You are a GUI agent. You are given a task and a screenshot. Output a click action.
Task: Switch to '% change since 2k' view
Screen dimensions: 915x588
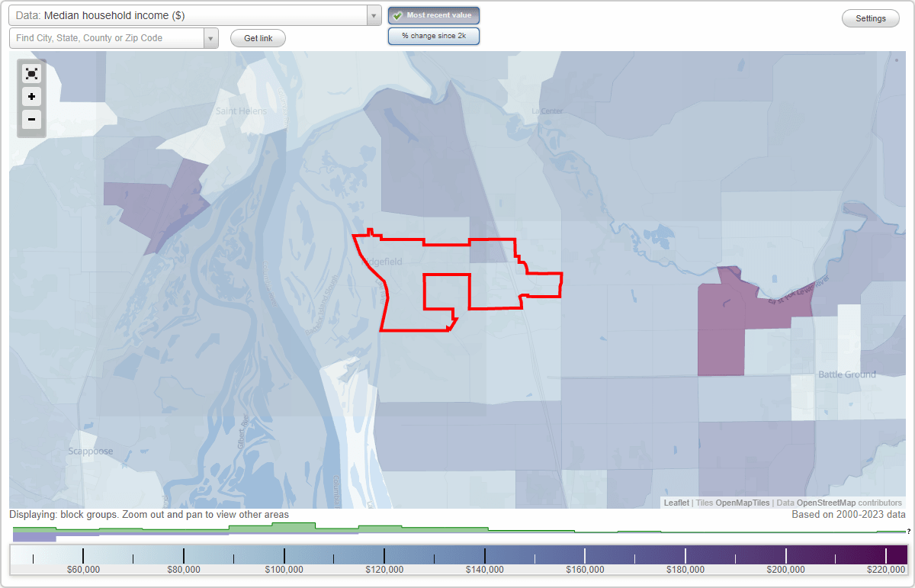(x=434, y=36)
